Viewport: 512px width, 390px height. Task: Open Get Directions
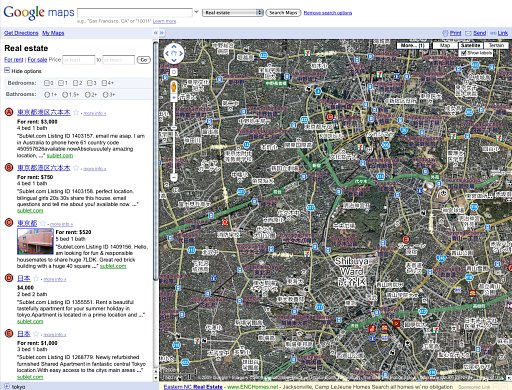point(21,33)
